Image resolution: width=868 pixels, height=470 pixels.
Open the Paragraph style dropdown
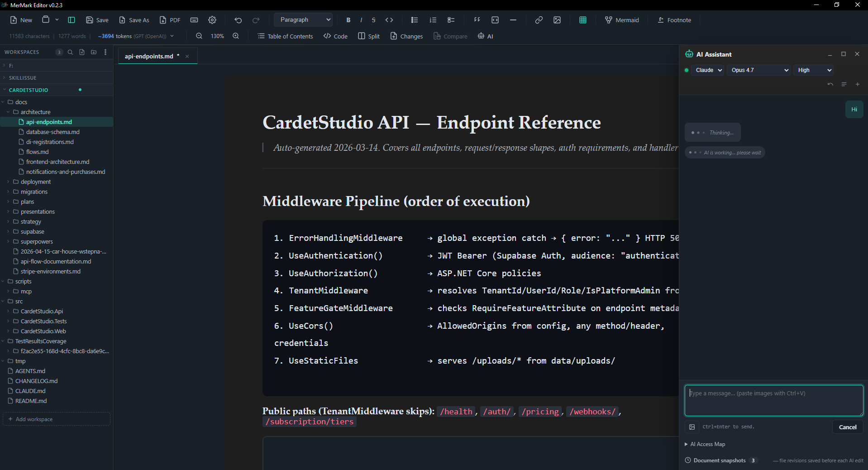coord(304,20)
